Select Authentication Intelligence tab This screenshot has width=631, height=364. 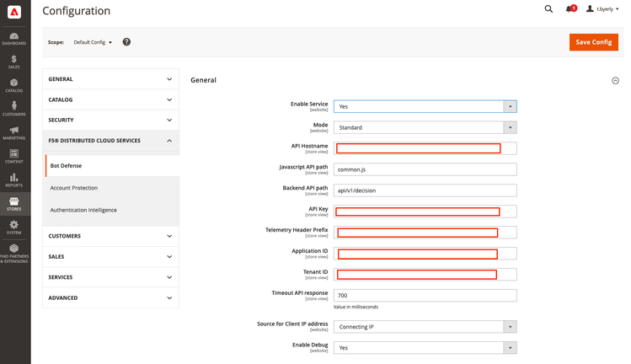pos(83,210)
